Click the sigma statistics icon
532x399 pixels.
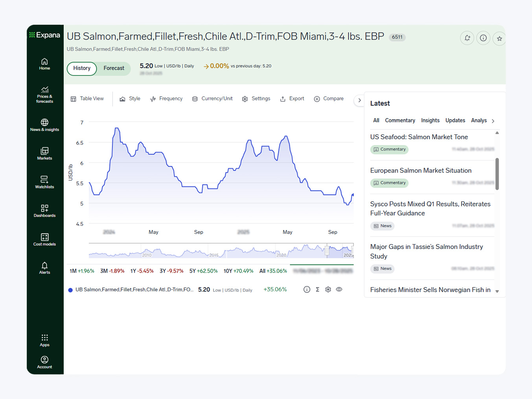pos(317,289)
